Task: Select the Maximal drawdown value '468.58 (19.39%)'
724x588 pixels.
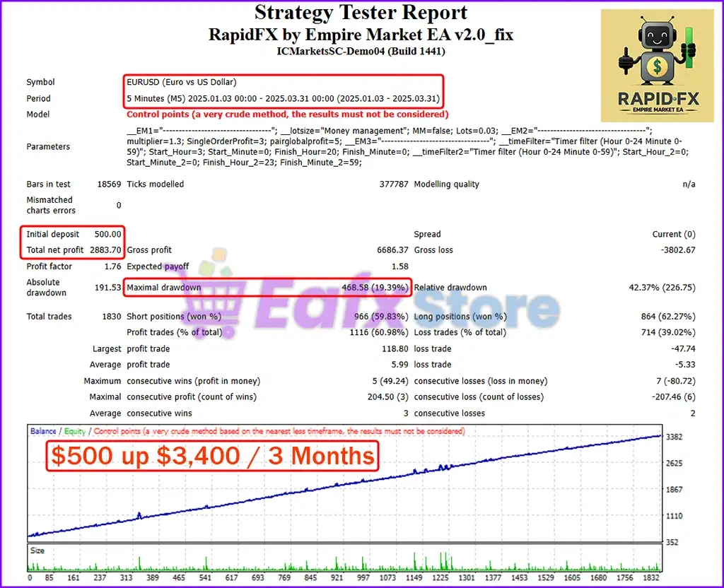Action: [x=375, y=287]
